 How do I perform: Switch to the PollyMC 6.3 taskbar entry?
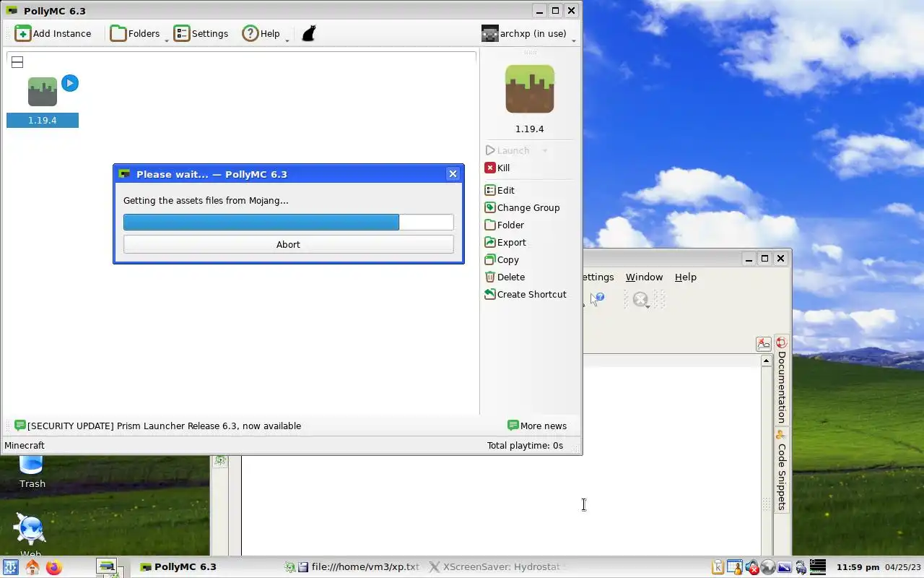point(178,567)
